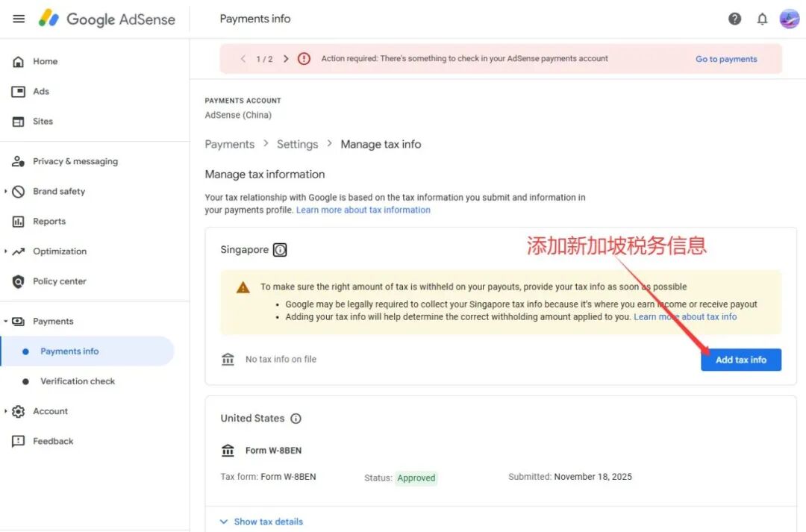Viewport: 806px width, 532px height.
Task: Click the Payments money icon
Action: (18, 322)
